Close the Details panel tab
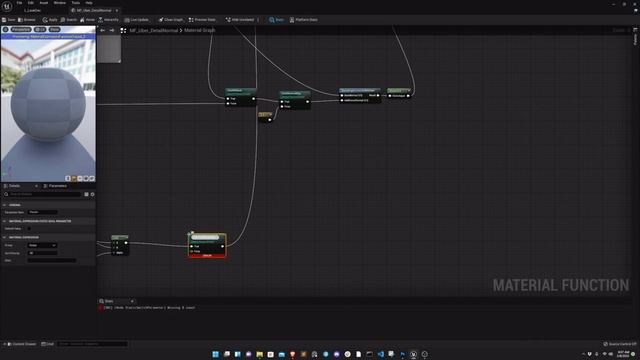 pyautogui.click(x=36, y=186)
